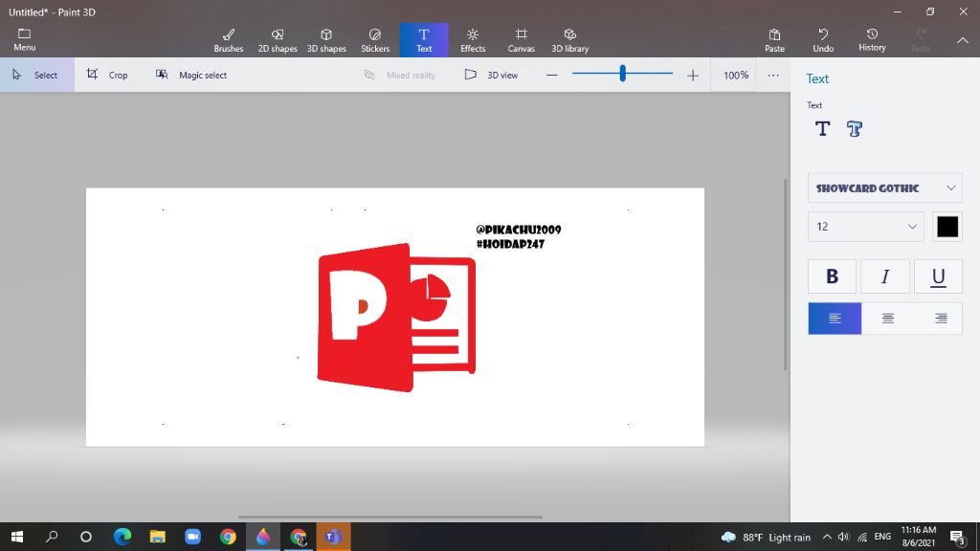This screenshot has width=980, height=551.
Task: Open the notification center
Action: pyautogui.click(x=958, y=537)
